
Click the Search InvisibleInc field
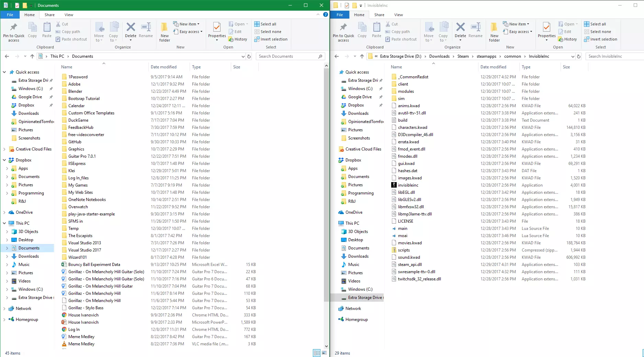[615, 56]
